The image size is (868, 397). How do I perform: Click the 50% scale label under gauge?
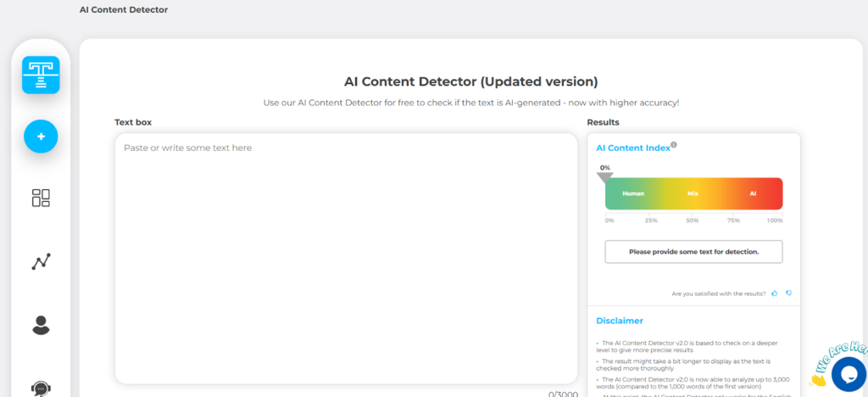pyautogui.click(x=693, y=221)
